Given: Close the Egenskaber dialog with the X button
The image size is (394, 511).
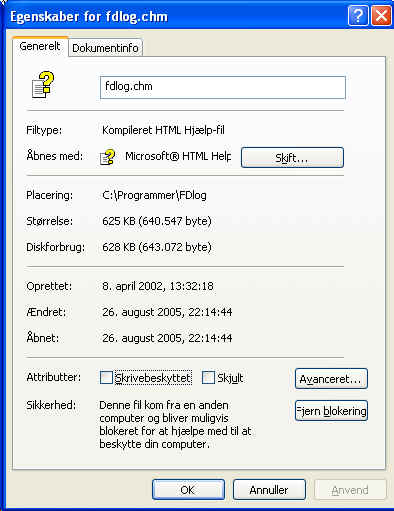Looking at the screenshot, I should (x=381, y=15).
